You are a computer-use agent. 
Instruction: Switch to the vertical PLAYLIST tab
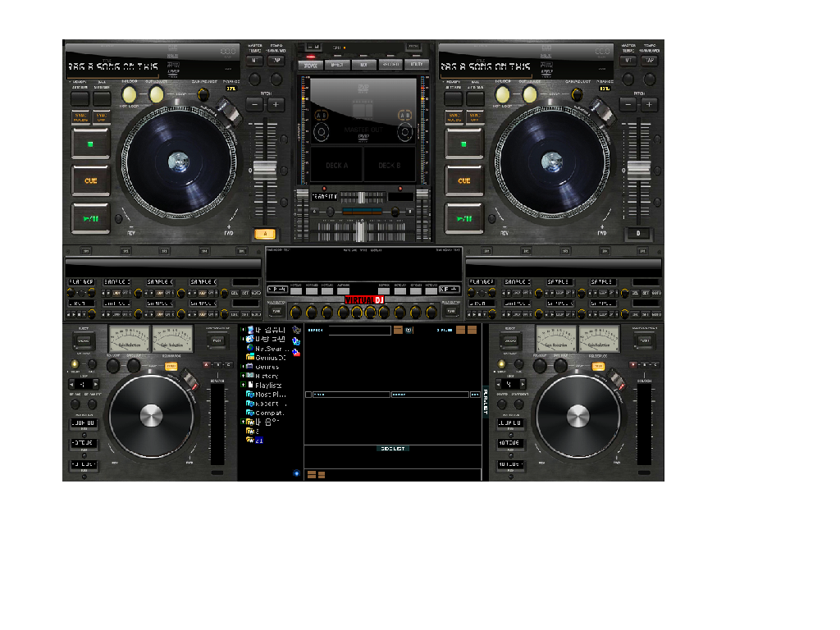(486, 400)
